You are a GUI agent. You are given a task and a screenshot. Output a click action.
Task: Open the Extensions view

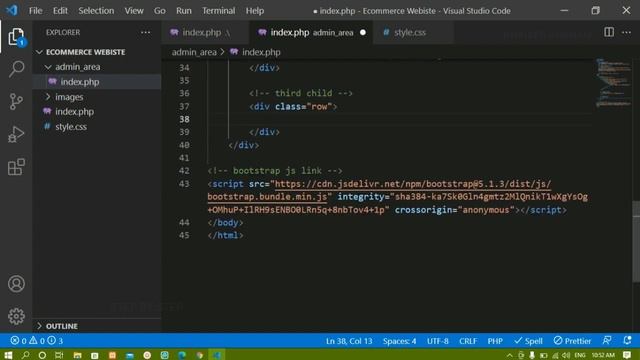[x=16, y=167]
